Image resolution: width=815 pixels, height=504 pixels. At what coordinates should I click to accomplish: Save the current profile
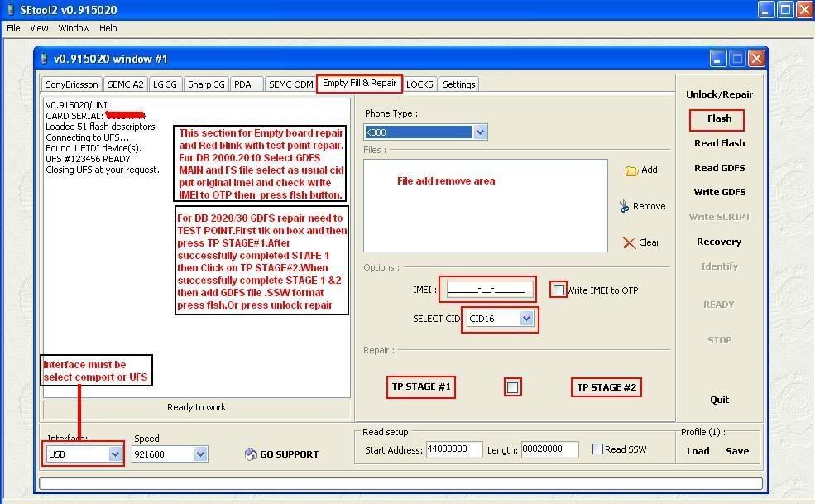pyautogui.click(x=737, y=451)
